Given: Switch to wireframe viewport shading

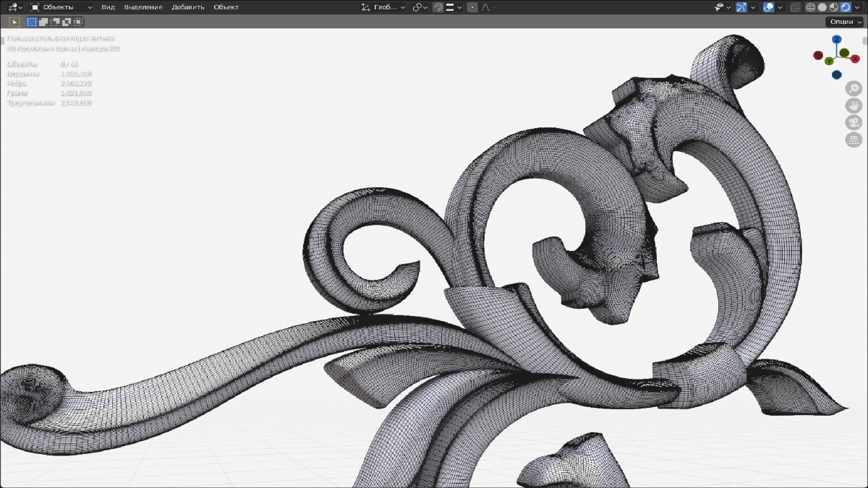Looking at the screenshot, I should pyautogui.click(x=811, y=7).
